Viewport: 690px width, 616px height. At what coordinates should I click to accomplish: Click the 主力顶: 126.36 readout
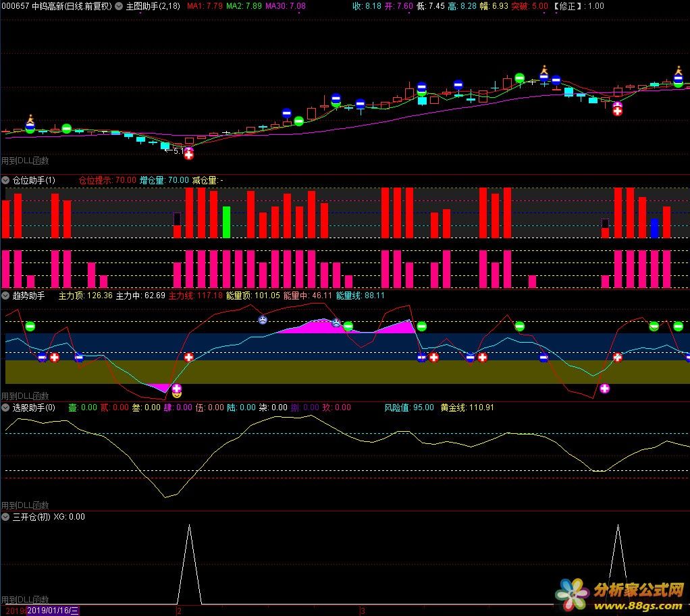click(x=85, y=296)
